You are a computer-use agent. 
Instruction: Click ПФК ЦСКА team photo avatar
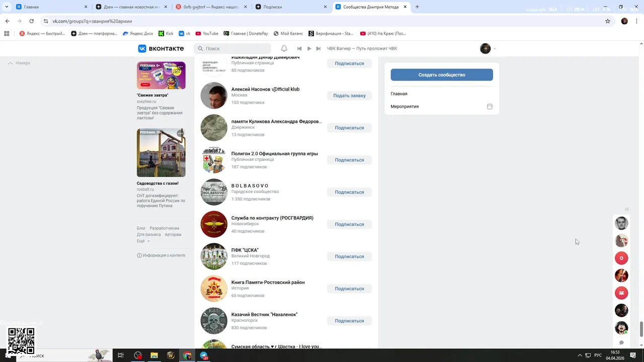214,256
